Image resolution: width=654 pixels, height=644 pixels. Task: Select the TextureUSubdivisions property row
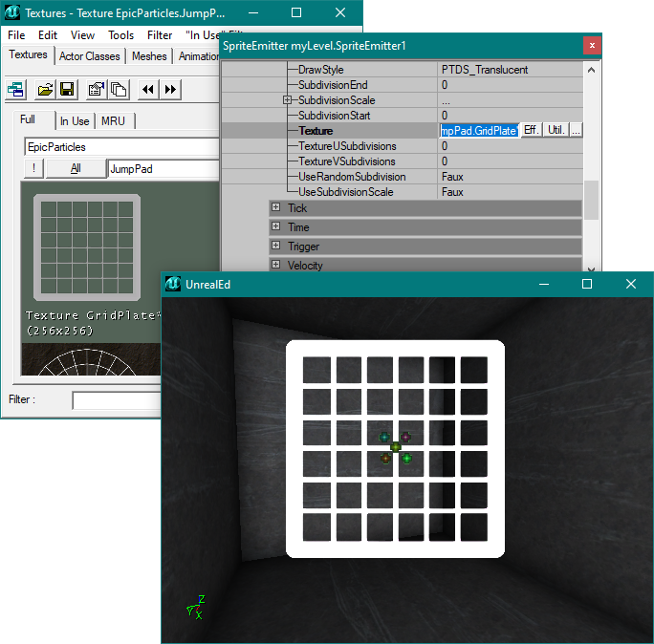403,146
